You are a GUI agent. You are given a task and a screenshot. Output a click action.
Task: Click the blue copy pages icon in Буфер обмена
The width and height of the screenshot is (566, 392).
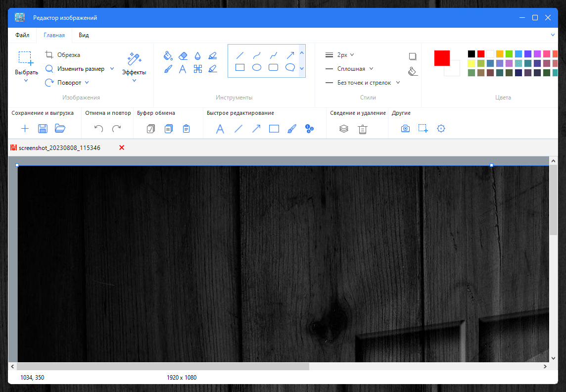point(169,129)
